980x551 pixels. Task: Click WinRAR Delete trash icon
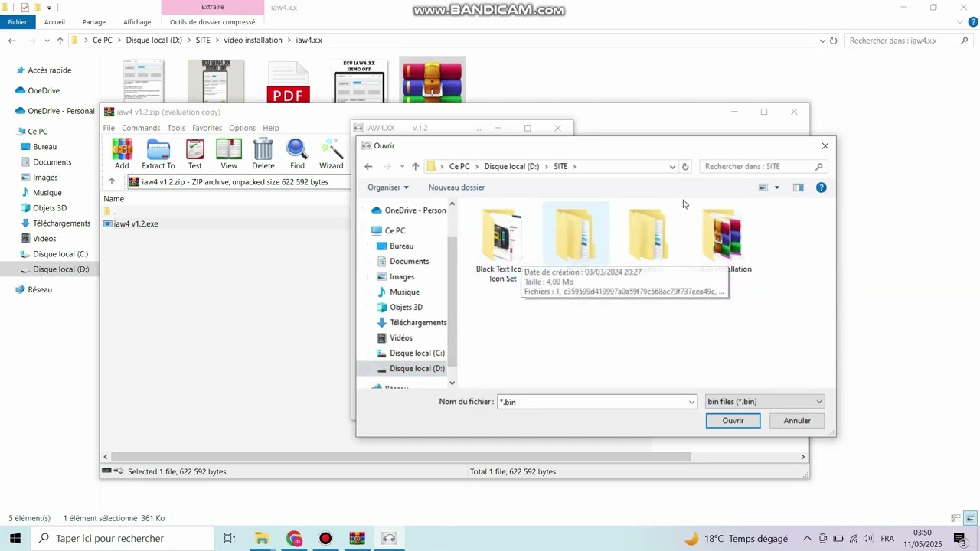263,154
